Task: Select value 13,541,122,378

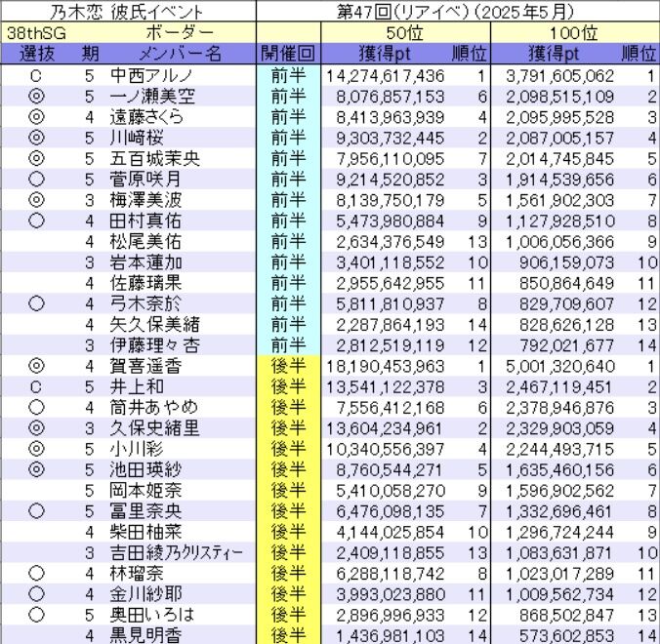Action: 385,387
